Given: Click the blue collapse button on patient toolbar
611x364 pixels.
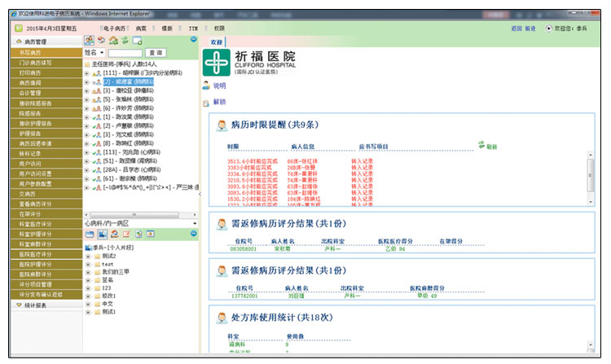Looking at the screenshot, I should point(195,41).
